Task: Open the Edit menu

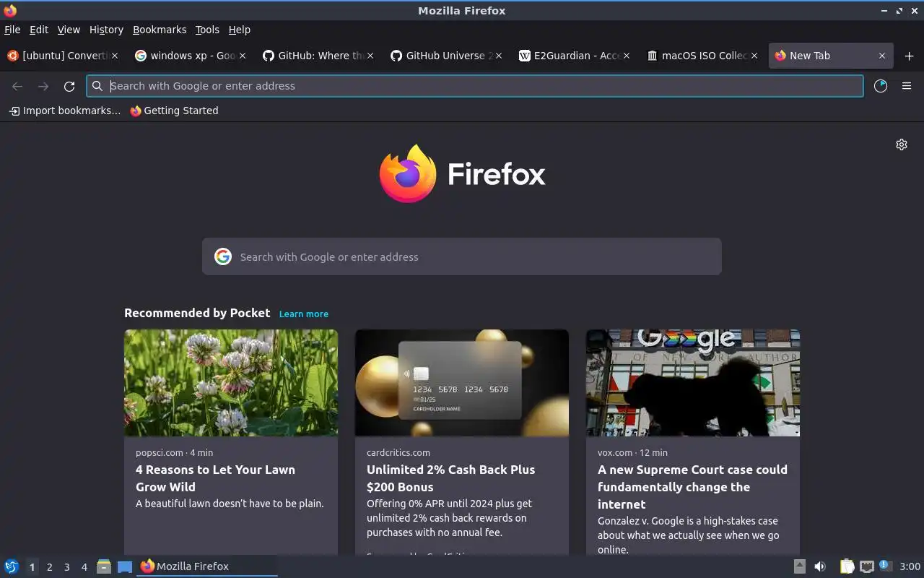Action: [x=39, y=30]
